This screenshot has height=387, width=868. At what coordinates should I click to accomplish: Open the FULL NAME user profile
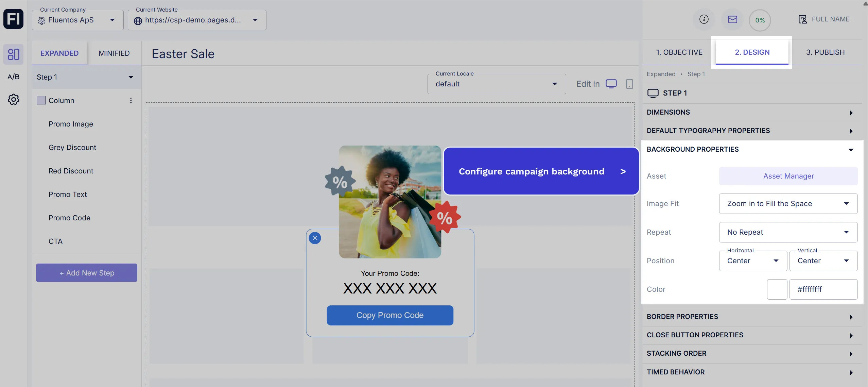(x=824, y=19)
